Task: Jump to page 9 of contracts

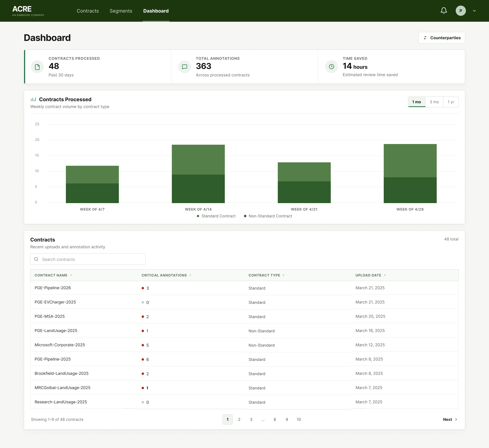Action: (x=287, y=420)
